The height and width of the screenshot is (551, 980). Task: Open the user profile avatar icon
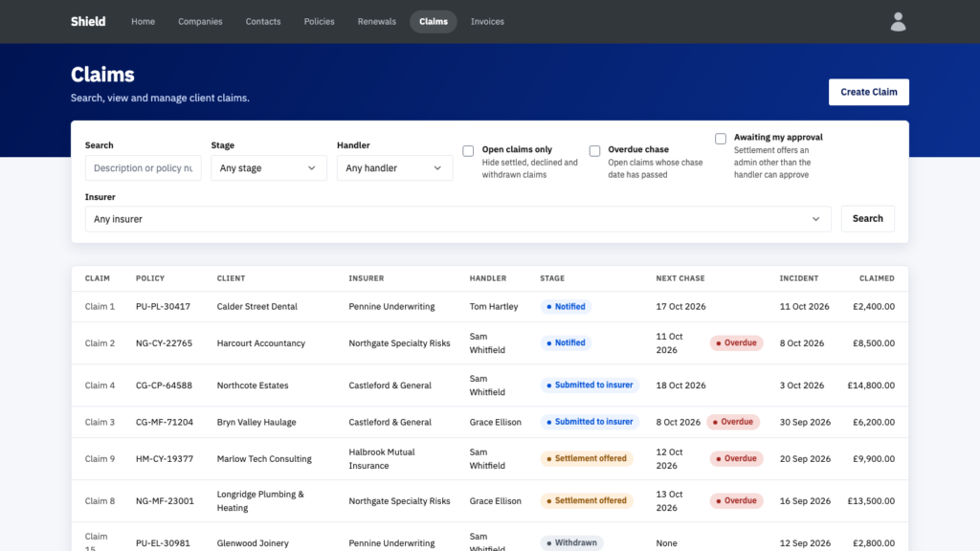coord(898,22)
